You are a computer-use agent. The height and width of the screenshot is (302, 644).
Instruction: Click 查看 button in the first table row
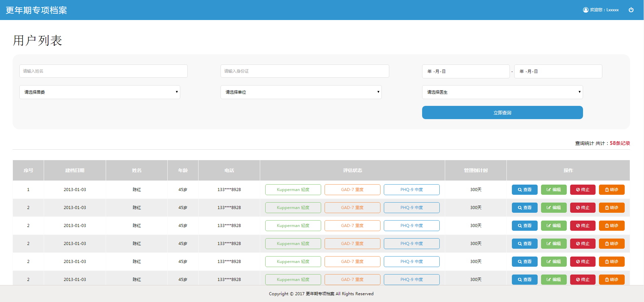[x=524, y=190]
